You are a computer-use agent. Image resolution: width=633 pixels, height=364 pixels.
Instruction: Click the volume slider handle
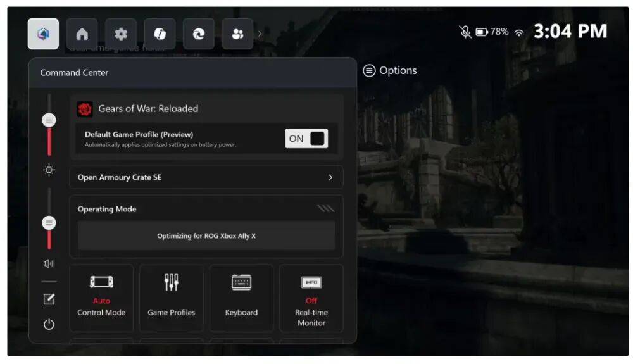(x=49, y=223)
